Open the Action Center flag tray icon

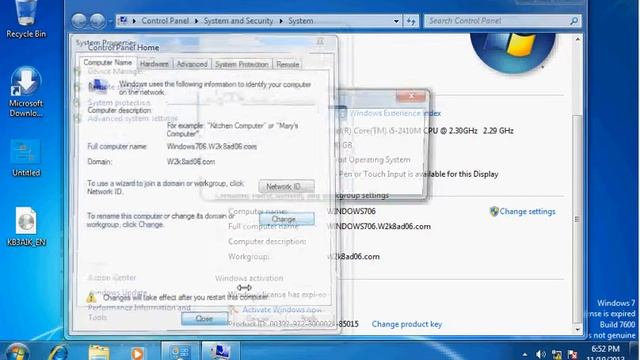coord(572,355)
